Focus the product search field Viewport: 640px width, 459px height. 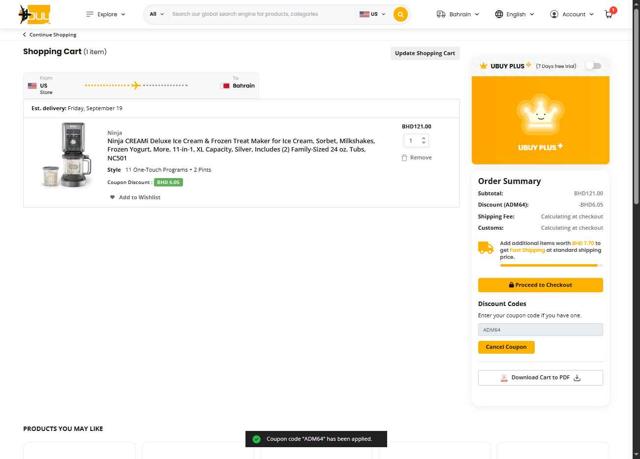[261, 14]
